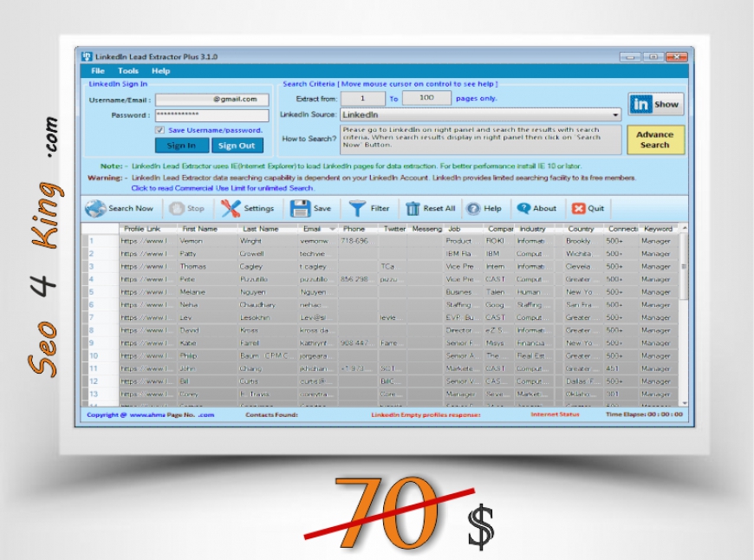
Task: Open the Help menu
Action: (x=160, y=71)
